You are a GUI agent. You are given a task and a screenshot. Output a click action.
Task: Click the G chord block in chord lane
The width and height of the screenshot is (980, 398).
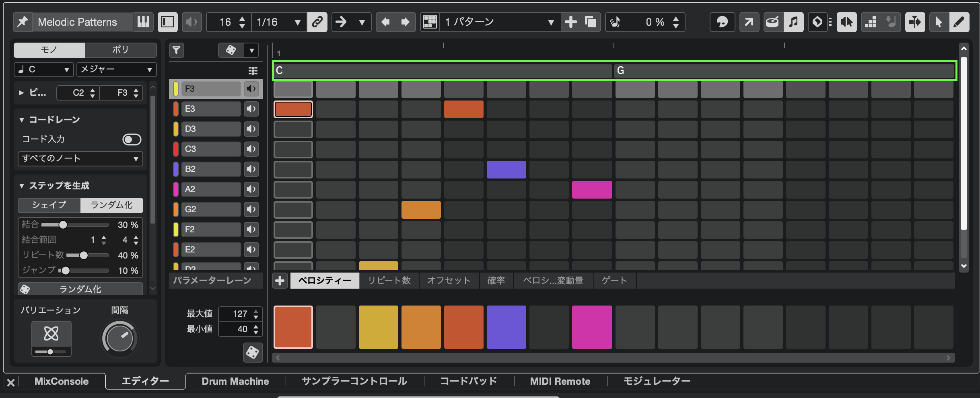[x=784, y=71]
